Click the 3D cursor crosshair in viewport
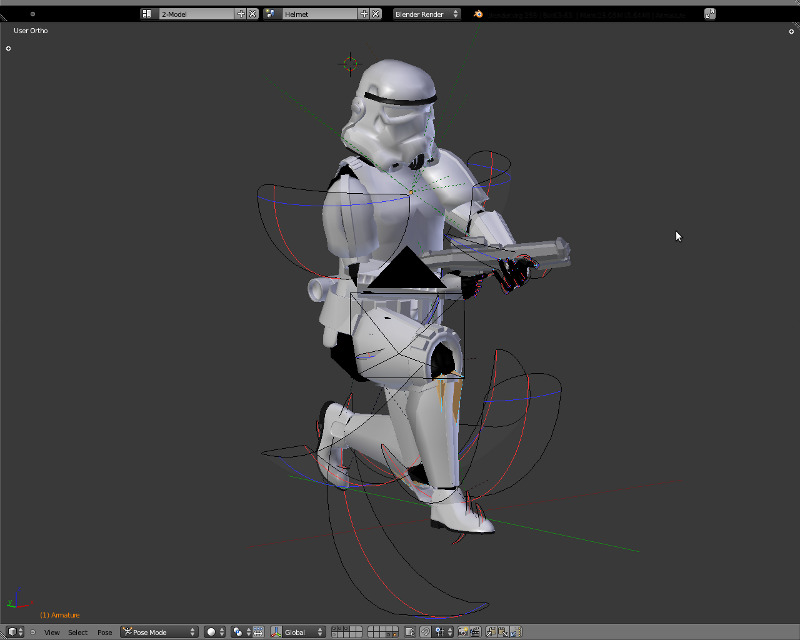The width and height of the screenshot is (800, 640). tap(351, 64)
